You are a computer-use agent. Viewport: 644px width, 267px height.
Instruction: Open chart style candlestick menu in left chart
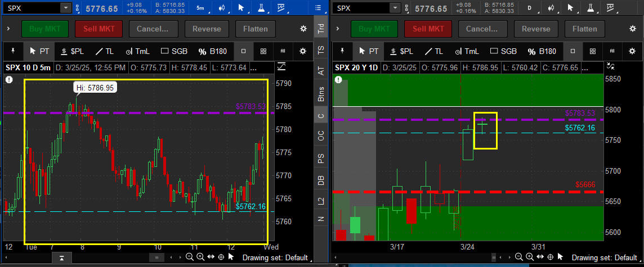222,8
